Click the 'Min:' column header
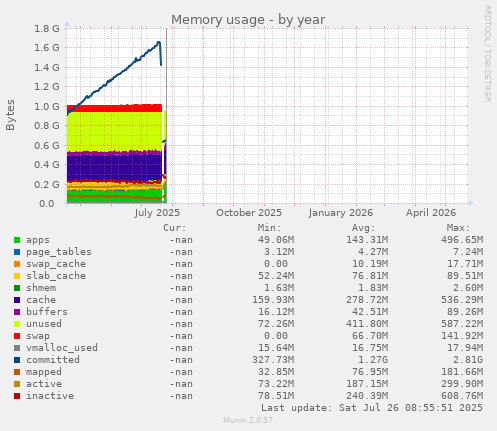497x431 pixels. coord(269,228)
